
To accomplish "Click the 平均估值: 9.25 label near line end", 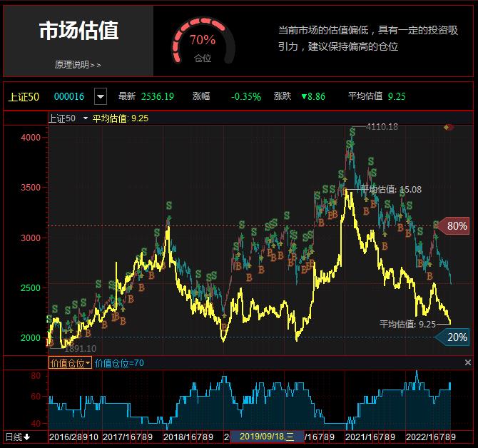I will [407, 324].
